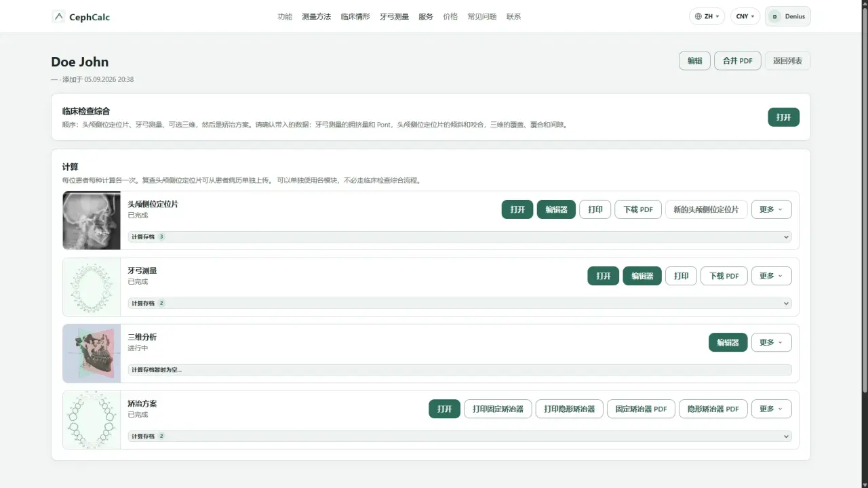Open 更多 dropdown in 矫治方案 row
The image size is (868, 488).
(771, 409)
